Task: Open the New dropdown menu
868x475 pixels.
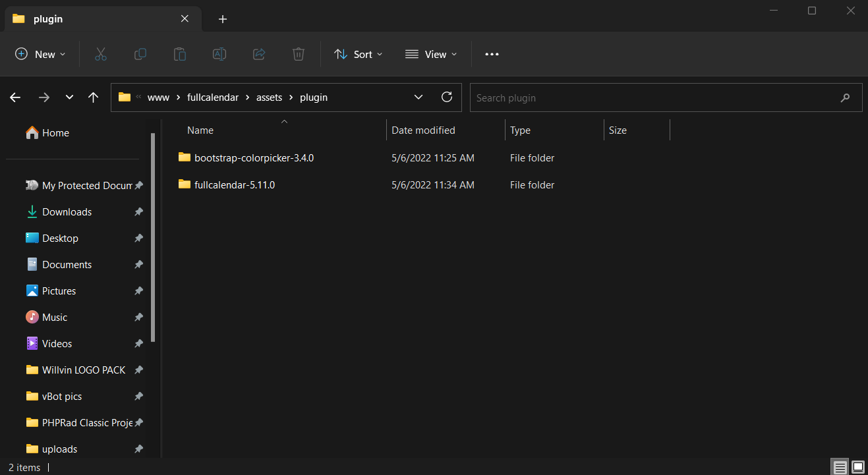Action: pos(40,54)
